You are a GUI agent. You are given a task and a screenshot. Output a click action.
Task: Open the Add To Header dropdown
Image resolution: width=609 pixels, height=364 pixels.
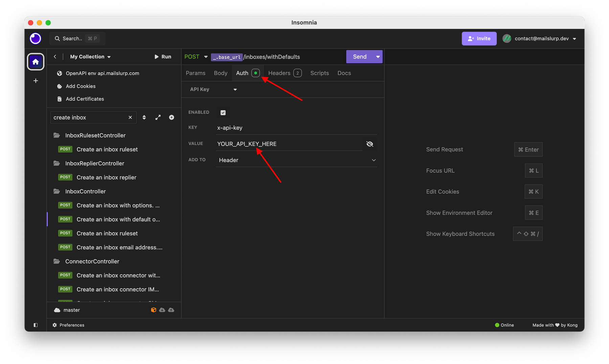point(296,160)
